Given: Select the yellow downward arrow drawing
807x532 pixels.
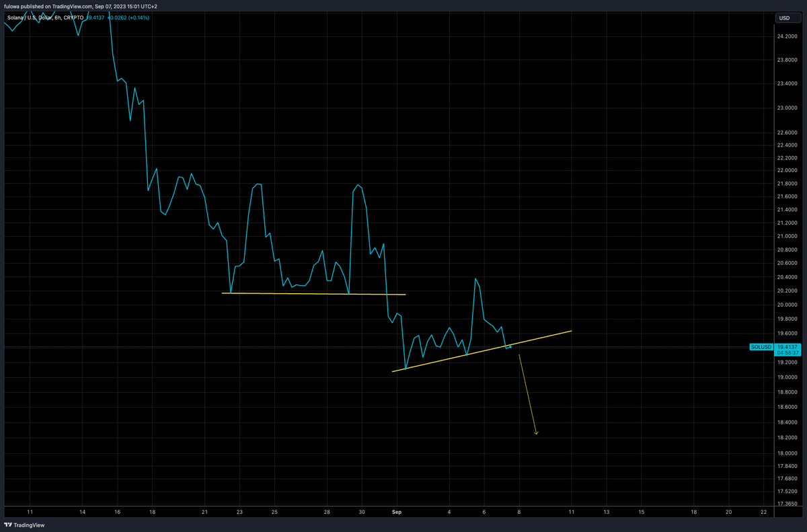Looking at the screenshot, I should click(528, 395).
